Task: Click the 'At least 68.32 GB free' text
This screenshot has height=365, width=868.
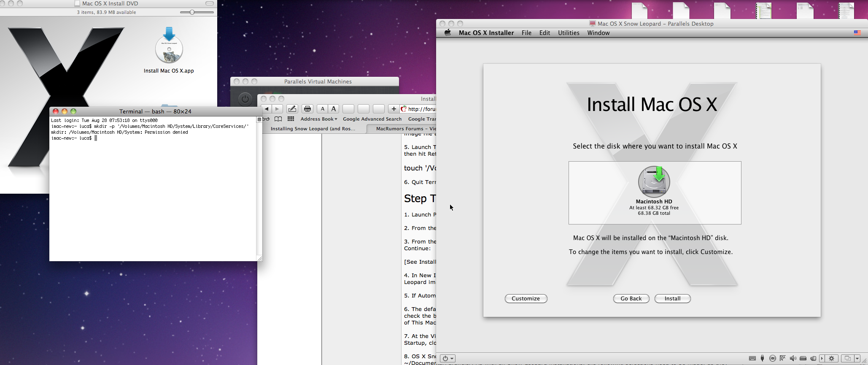Action: pos(654,208)
